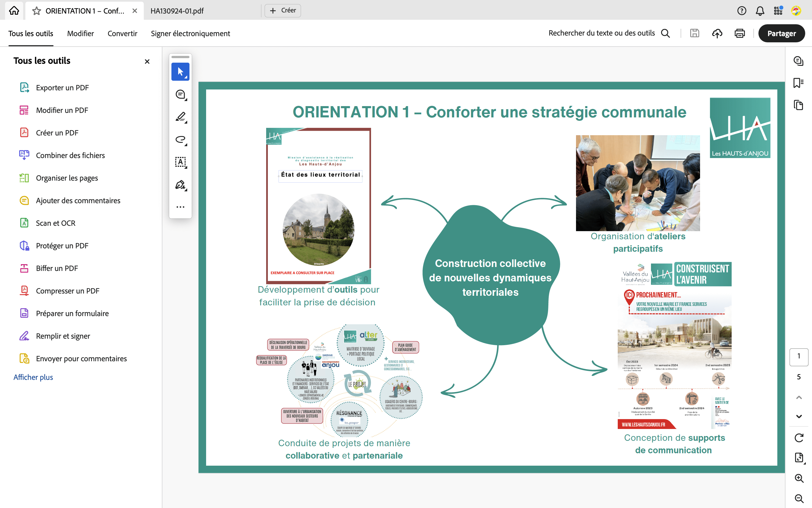Choose the highlighter tool

coord(180,117)
